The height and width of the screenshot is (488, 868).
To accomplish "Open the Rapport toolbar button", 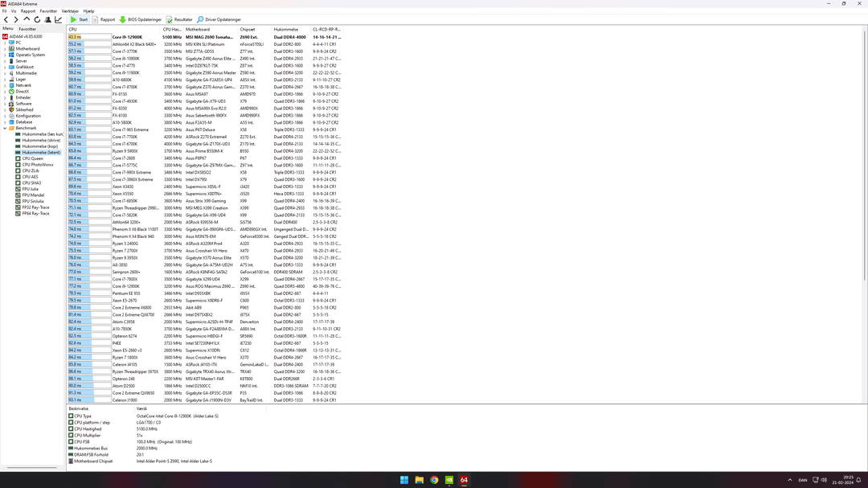I will click(x=104, y=19).
